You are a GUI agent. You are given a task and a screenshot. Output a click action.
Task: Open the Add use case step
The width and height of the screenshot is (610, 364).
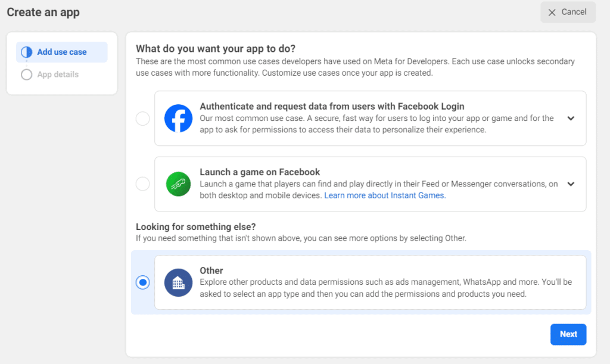click(61, 52)
